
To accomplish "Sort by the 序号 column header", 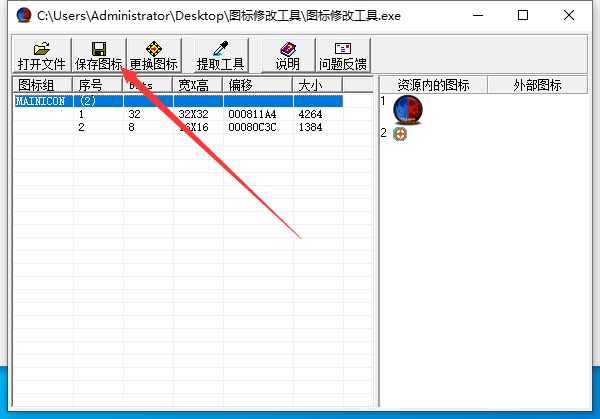I will (x=98, y=85).
